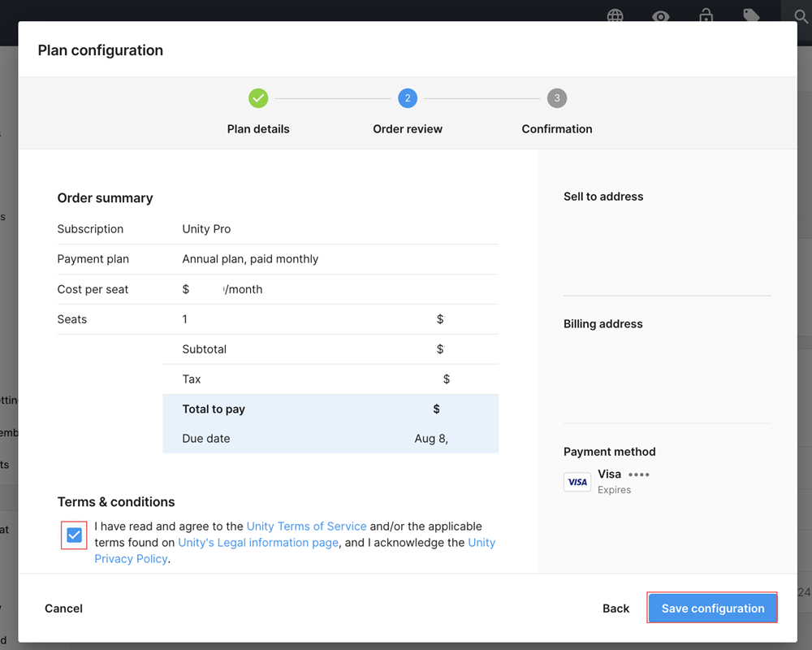Click the Visa card number dots
Image resolution: width=812 pixels, height=650 pixels.
638,474
